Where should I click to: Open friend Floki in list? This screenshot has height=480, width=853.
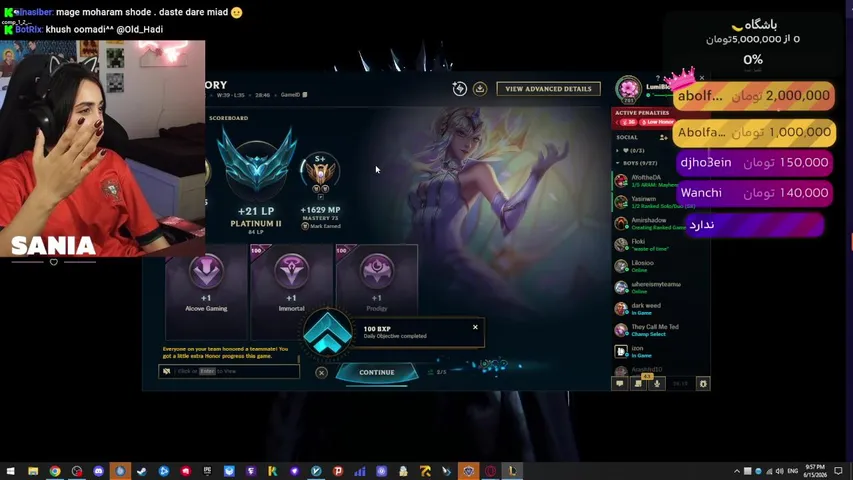coord(661,244)
